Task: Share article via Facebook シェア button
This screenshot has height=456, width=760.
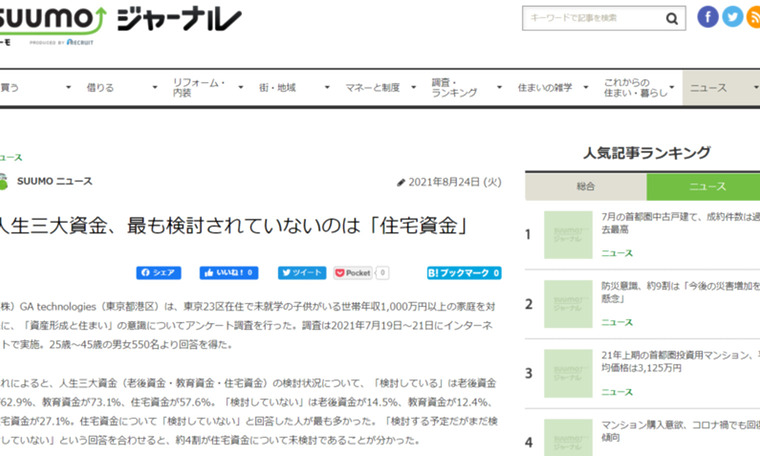Action: click(159, 272)
